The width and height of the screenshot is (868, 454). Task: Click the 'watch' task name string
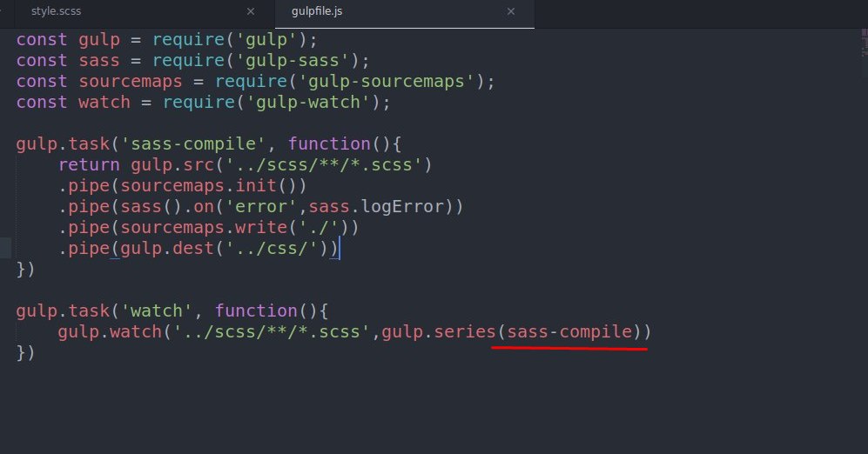pos(156,310)
